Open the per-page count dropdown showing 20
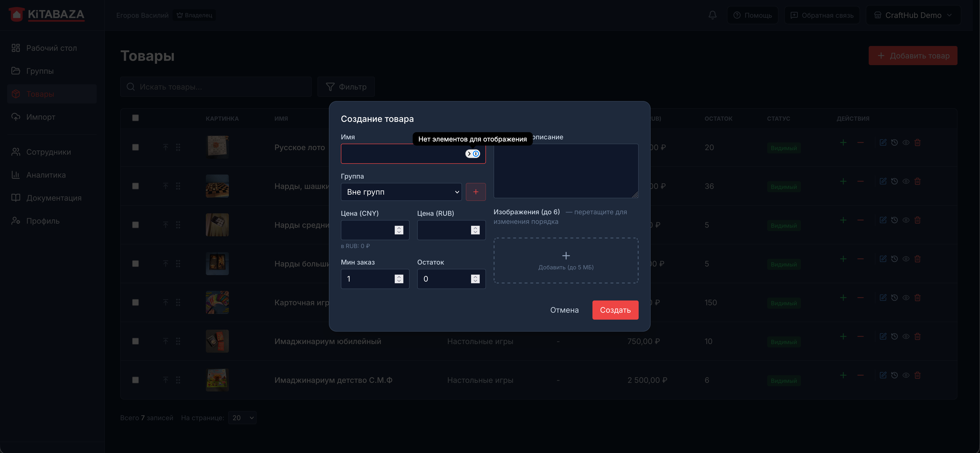Viewport: 980px width, 453px height. click(x=242, y=418)
